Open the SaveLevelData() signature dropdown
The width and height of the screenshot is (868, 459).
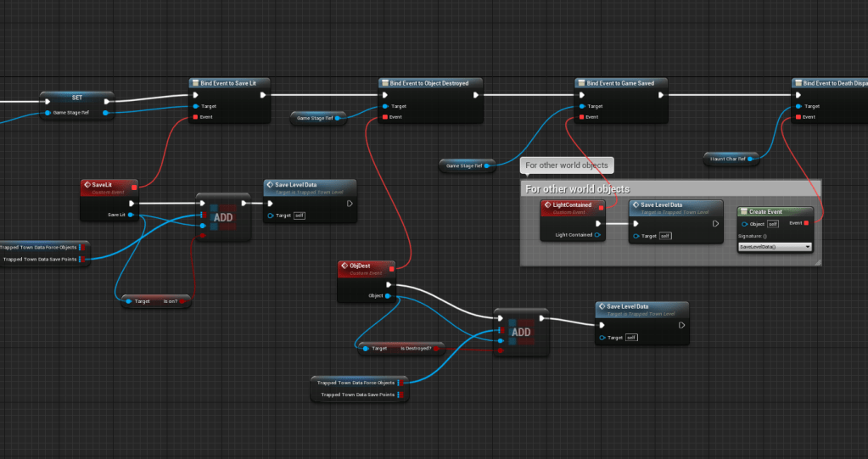775,247
